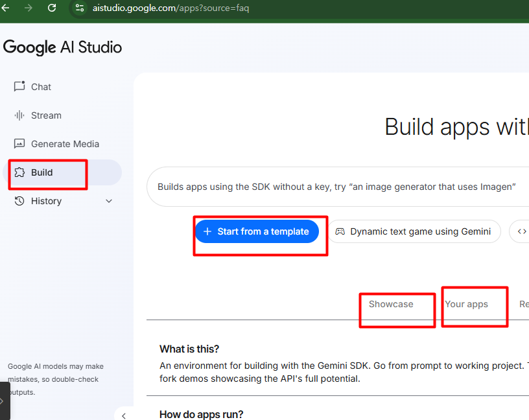This screenshot has height=420, width=529.
Task: Open site information icon in address bar
Action: 80,8
